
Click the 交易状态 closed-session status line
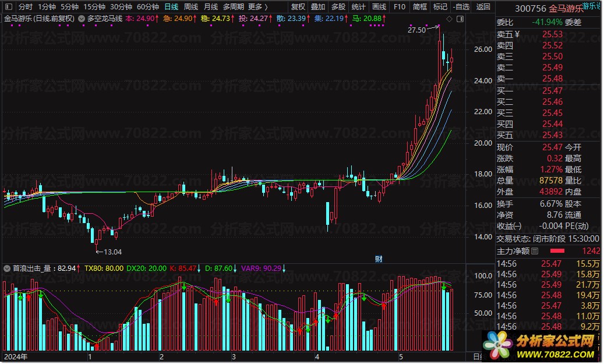click(x=548, y=239)
